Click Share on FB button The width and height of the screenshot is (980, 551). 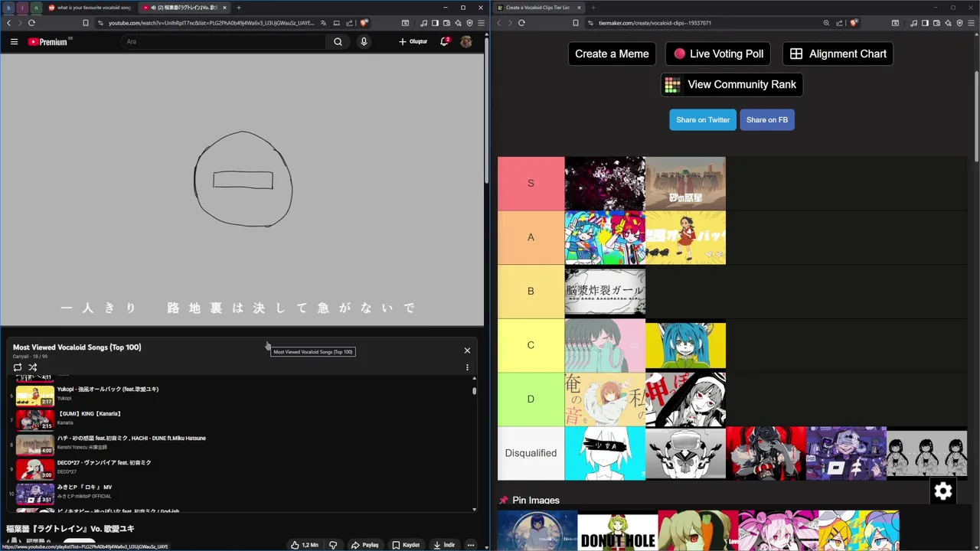coord(767,119)
